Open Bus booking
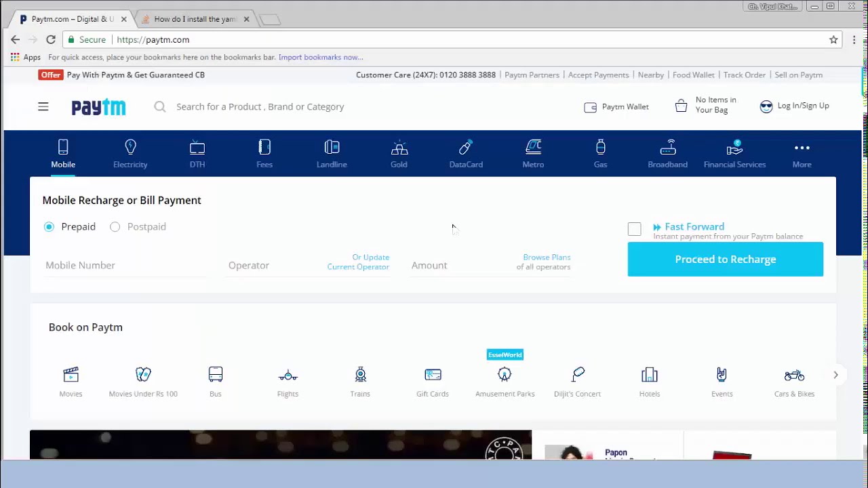 point(216,382)
